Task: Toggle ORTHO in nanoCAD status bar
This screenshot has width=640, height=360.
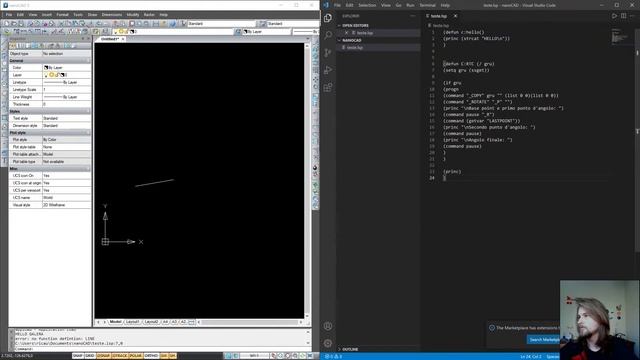Action: pos(151,356)
